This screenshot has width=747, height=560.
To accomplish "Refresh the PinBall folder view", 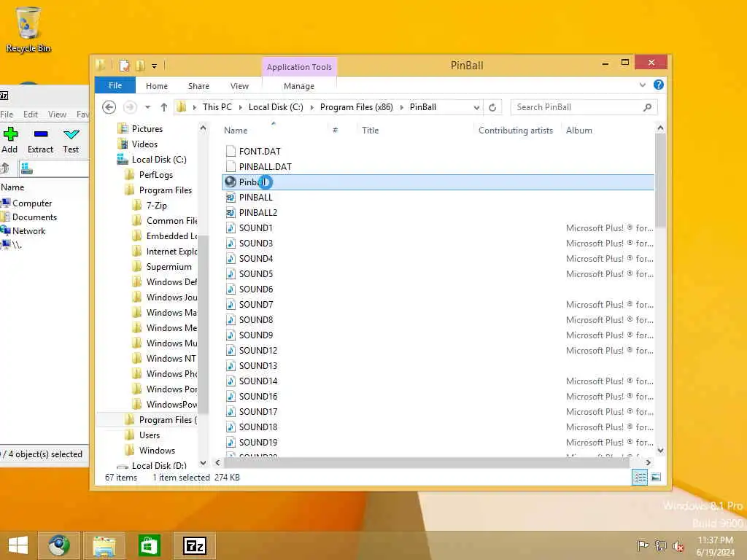I will point(492,107).
